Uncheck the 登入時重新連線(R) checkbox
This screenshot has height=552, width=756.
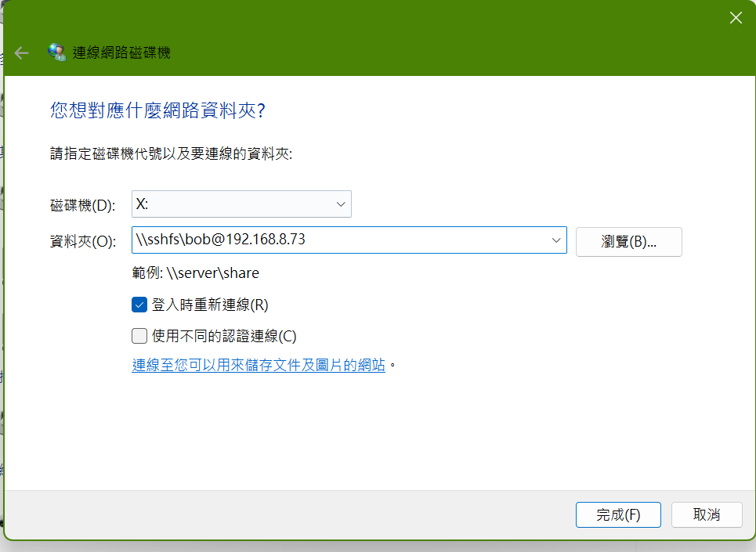click(139, 305)
